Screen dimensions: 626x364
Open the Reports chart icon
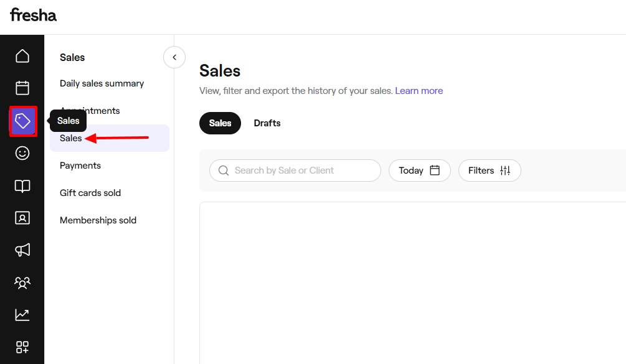22,315
